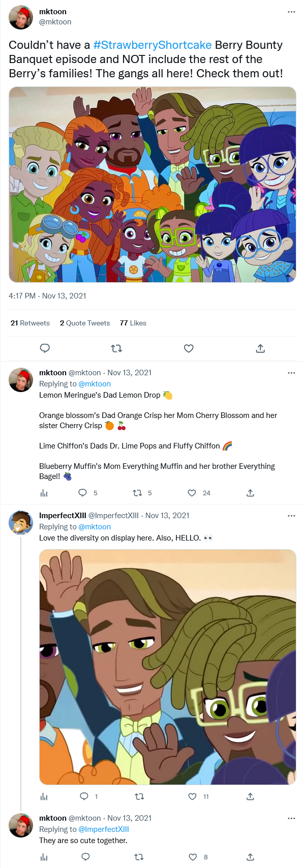This screenshot has height=868, width=304.
Task: Like the reply that has 24 likes
Action: tap(199, 493)
